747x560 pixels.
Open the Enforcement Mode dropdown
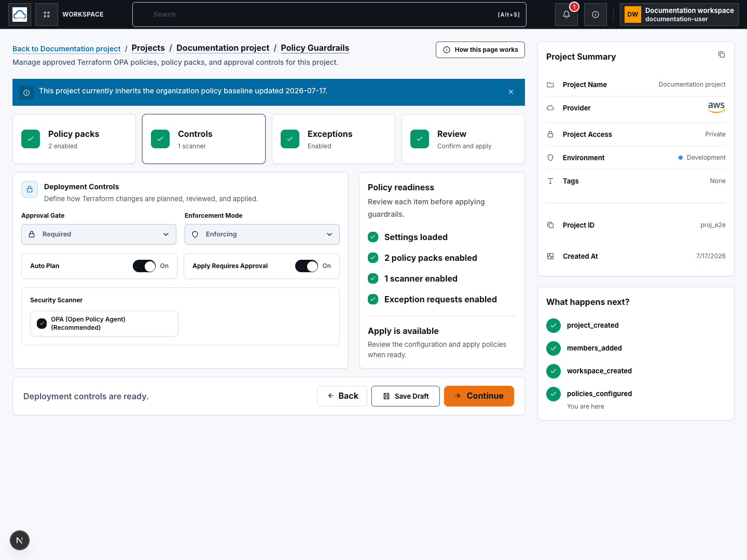point(262,234)
